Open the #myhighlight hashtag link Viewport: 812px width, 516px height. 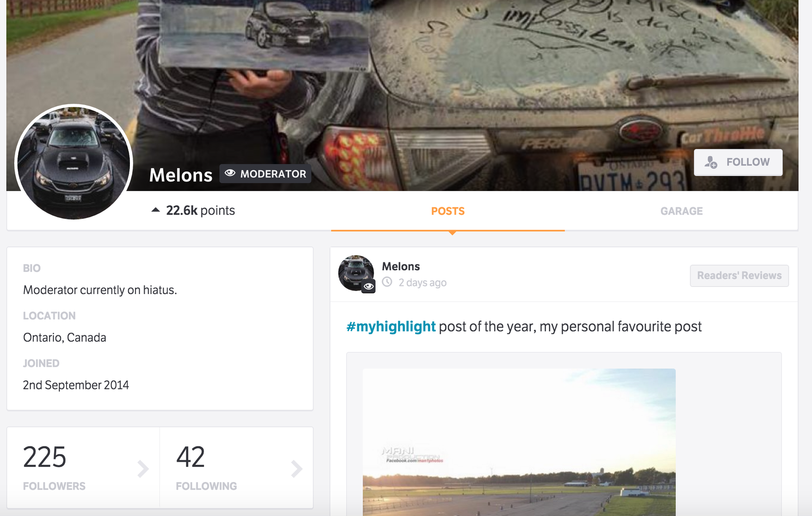tap(391, 327)
